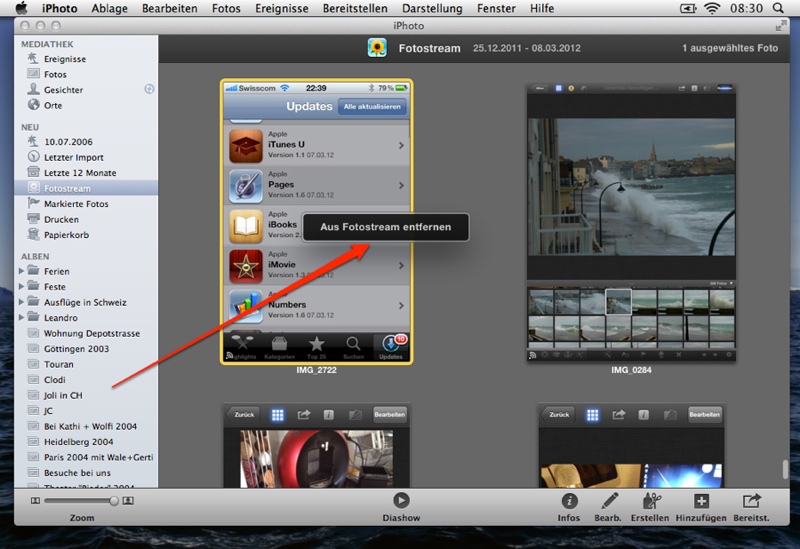800x549 pixels.
Task: Click the IMG_2722 caption
Action: [x=316, y=370]
